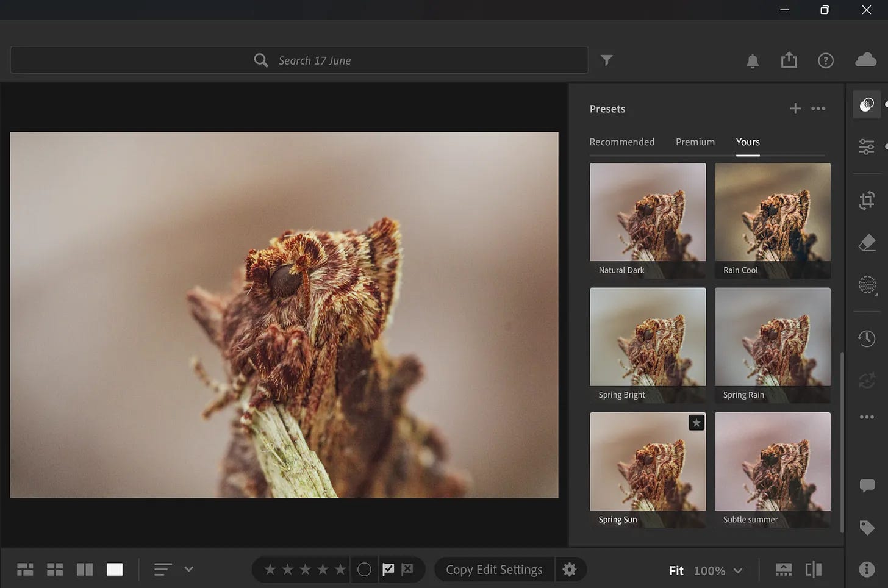
Task: Open the Masking tool
Action: [x=866, y=285]
